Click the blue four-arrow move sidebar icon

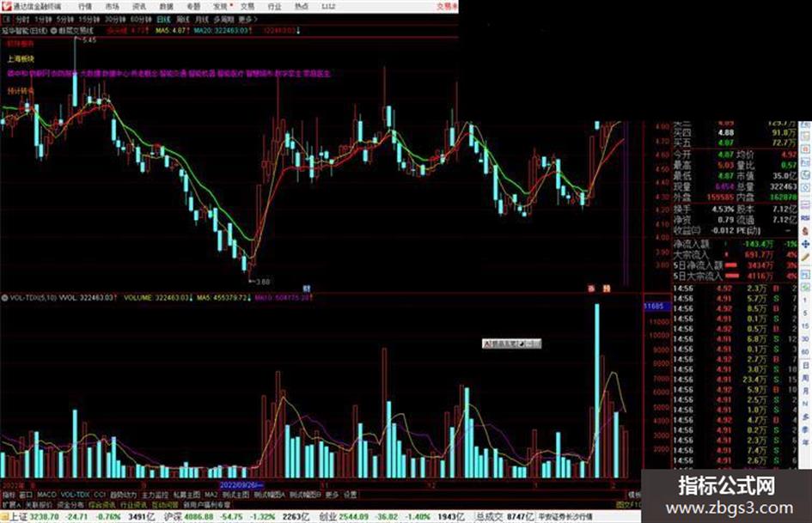pos(805,244)
